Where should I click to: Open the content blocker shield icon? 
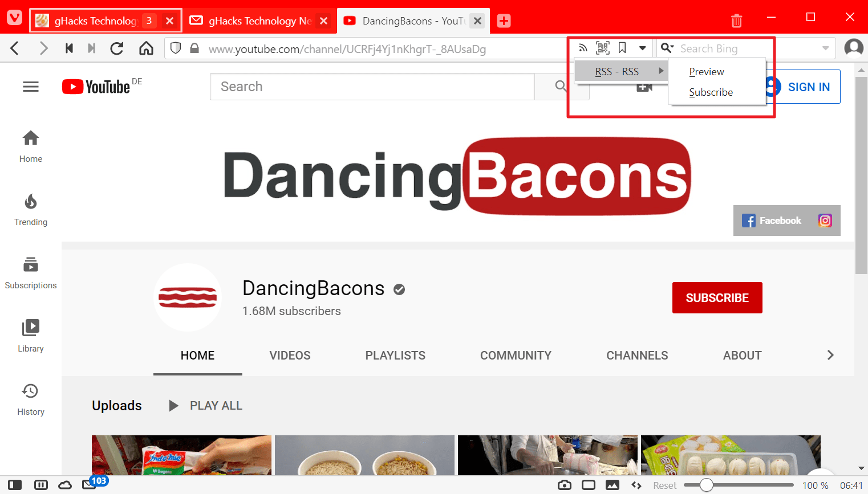click(176, 48)
